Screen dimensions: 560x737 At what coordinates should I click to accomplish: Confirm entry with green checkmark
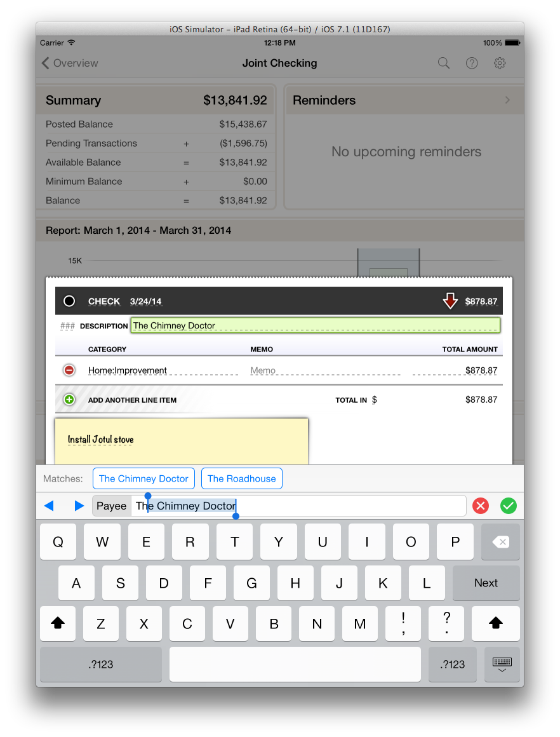tap(509, 506)
